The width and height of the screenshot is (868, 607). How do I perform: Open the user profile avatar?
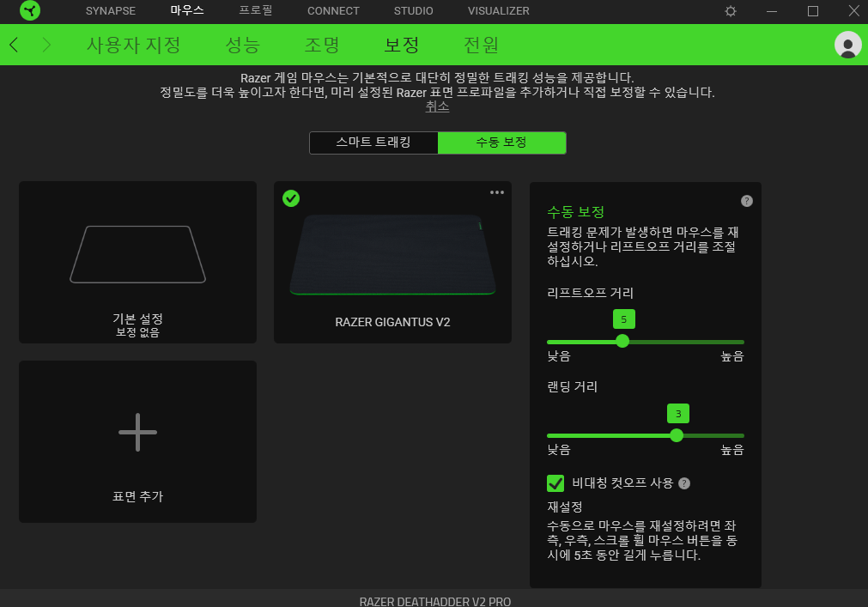point(847,45)
